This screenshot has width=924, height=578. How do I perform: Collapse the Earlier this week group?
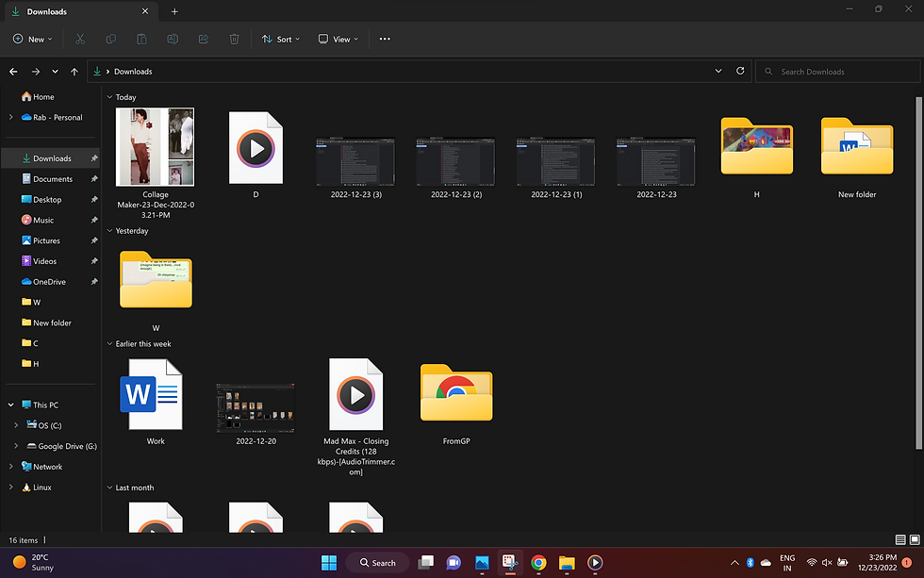[x=109, y=344]
